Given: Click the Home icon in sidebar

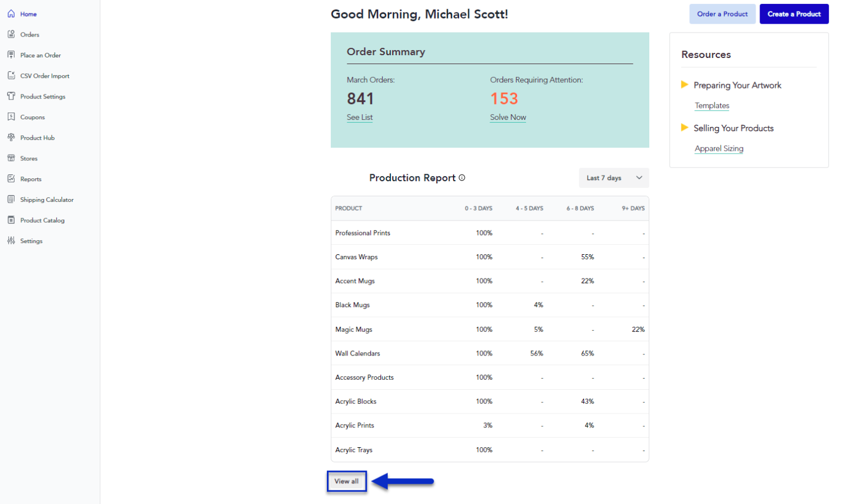Looking at the screenshot, I should pyautogui.click(x=11, y=13).
